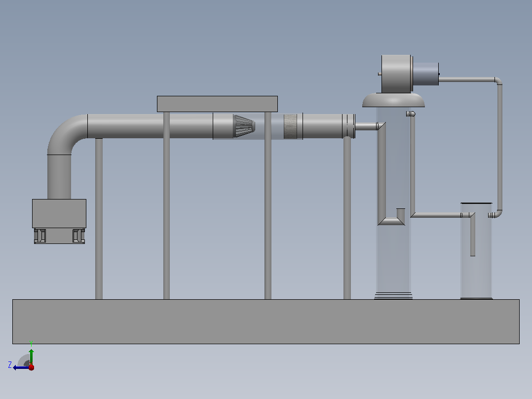Select the right bearing under the inlet box
The height and width of the screenshot is (399, 532).
tap(79, 236)
